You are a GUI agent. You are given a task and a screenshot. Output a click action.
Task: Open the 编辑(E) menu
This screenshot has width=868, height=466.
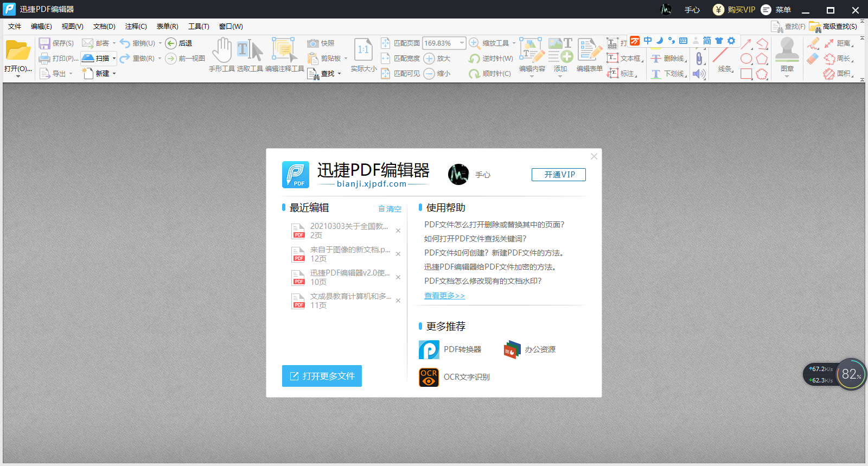click(41, 27)
